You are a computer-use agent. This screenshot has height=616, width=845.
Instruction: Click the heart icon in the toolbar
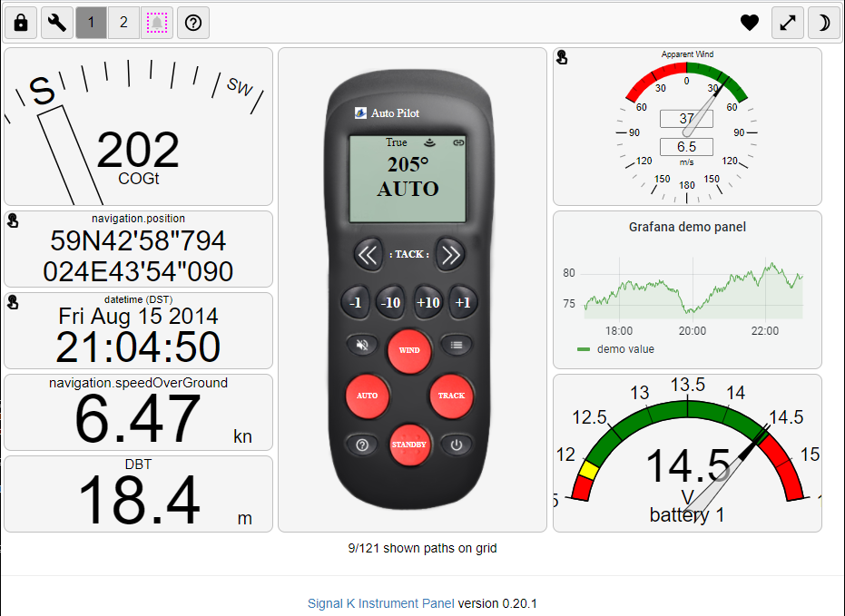tap(749, 23)
